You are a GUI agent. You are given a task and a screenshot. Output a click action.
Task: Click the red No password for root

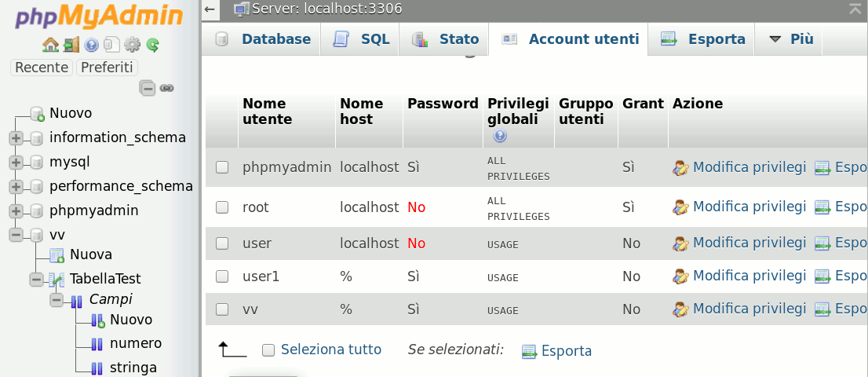point(416,207)
